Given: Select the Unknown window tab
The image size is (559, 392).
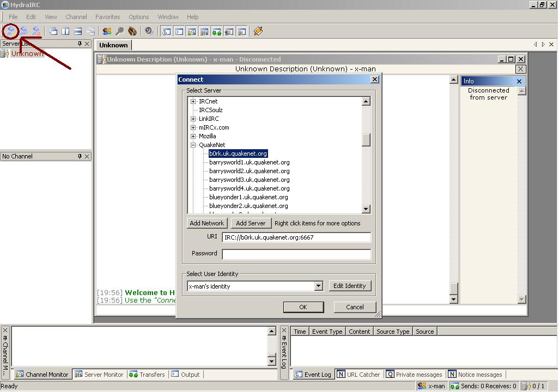Looking at the screenshot, I should coord(113,45).
